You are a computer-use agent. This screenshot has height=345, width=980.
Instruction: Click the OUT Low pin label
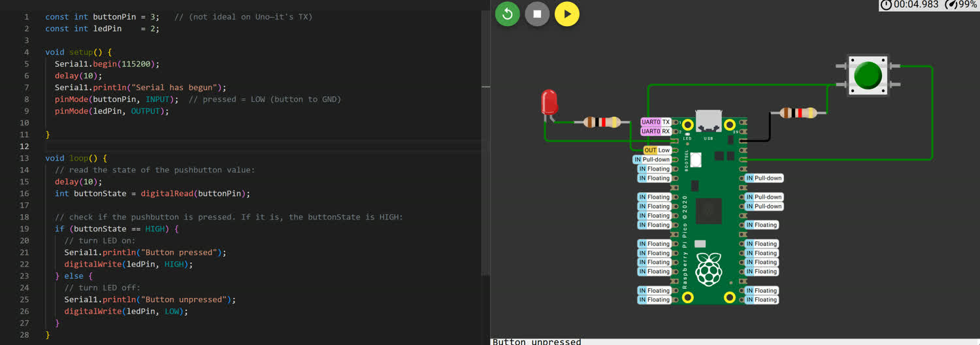657,150
